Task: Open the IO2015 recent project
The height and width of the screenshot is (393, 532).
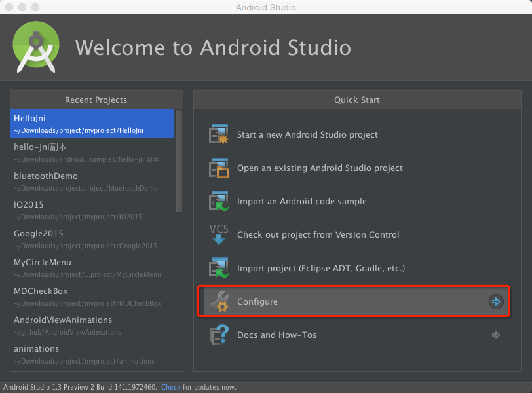Action: 92,210
